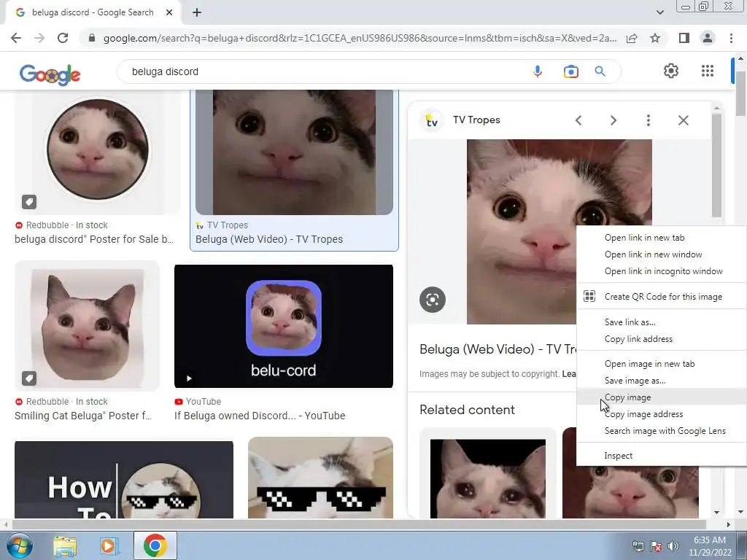747x560 pixels.
Task: Click the TV Tropes site favicon in preview
Action: coord(432,120)
